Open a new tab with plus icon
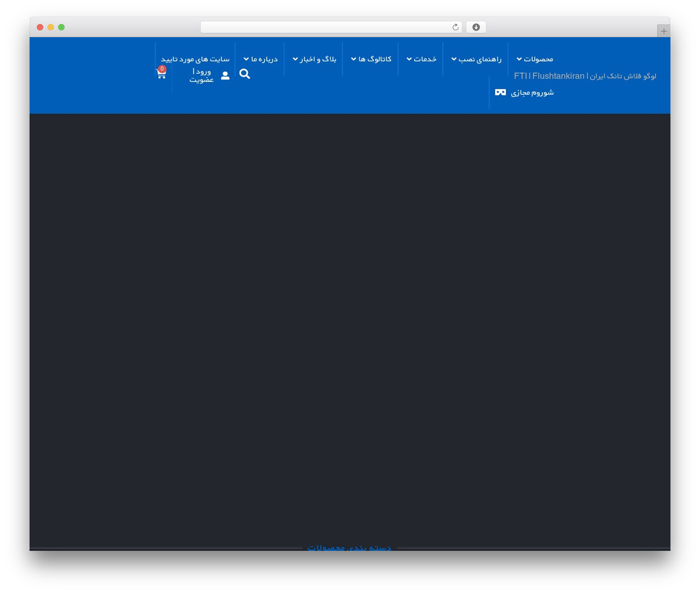Screen dimensions: 700x593 [x=664, y=31]
